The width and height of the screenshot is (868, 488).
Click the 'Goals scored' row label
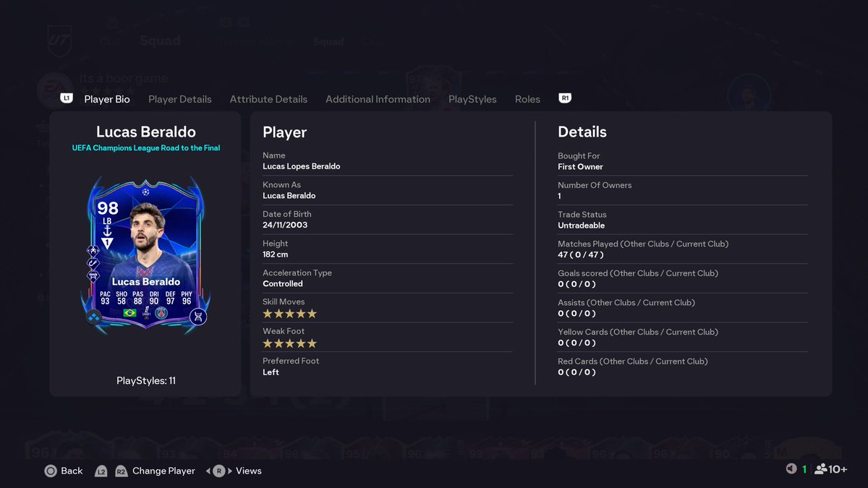click(x=637, y=273)
